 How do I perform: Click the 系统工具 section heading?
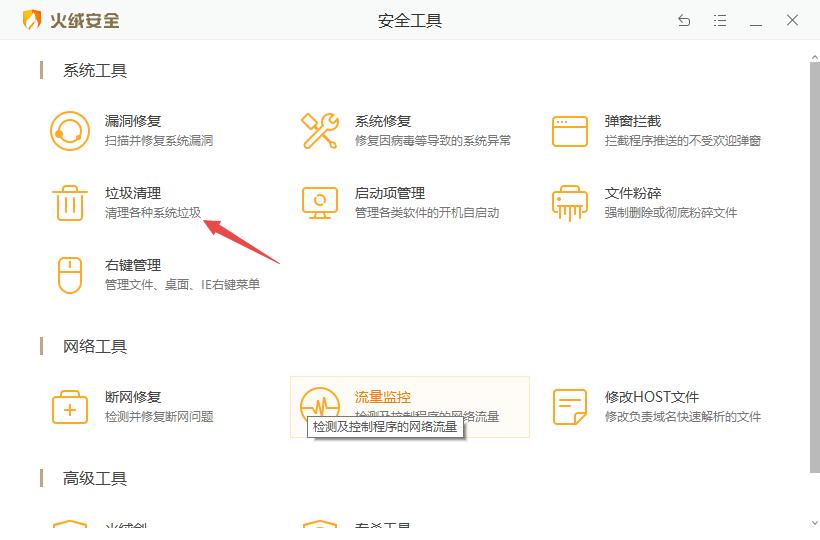tap(95, 71)
